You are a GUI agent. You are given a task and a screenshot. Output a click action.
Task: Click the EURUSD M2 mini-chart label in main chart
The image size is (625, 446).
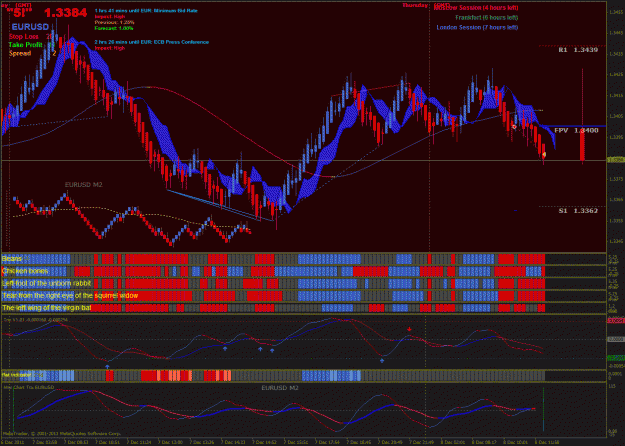point(84,185)
